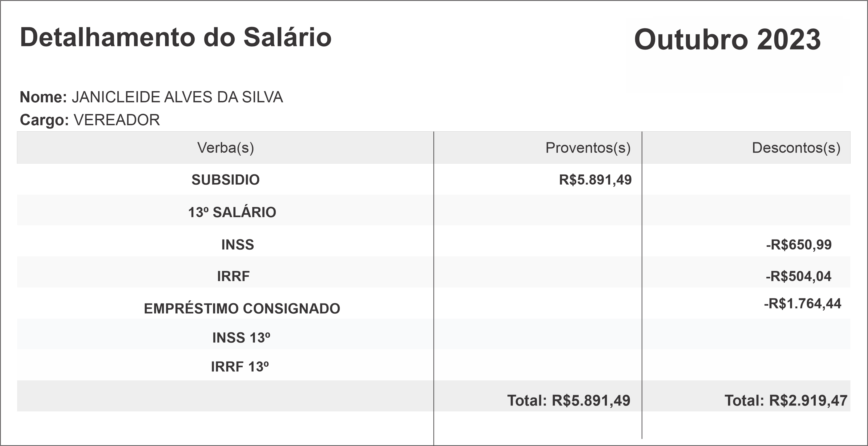Select the name JANICLEIDE ALVES DA SILVA

coord(177,97)
